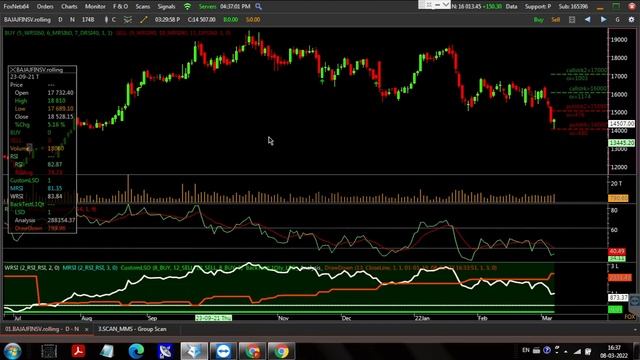
Task: Open the satellite dish app in taskbar
Action: [165, 351]
